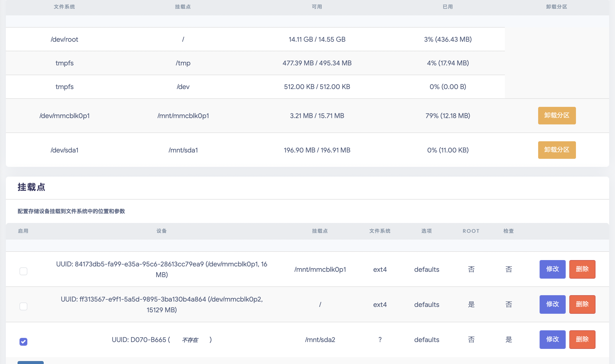Image resolution: width=615 pixels, height=364 pixels.
Task: Click the /dev/root filesystem row
Action: point(64,39)
